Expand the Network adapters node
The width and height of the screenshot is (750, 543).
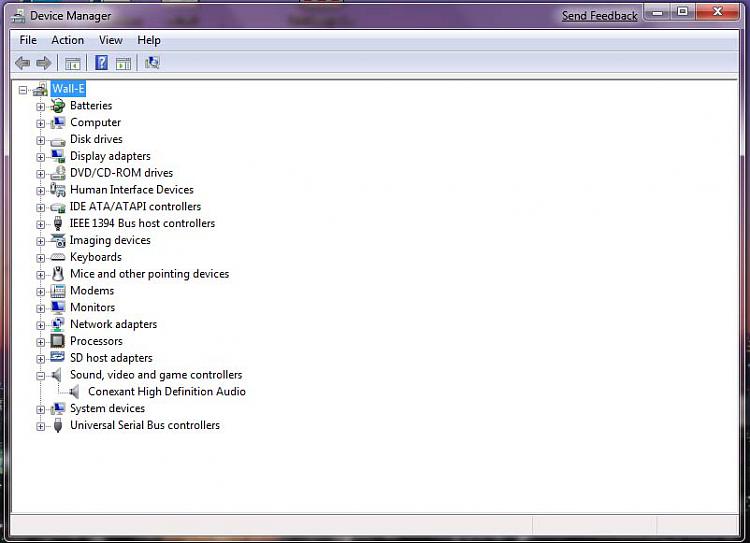41,325
